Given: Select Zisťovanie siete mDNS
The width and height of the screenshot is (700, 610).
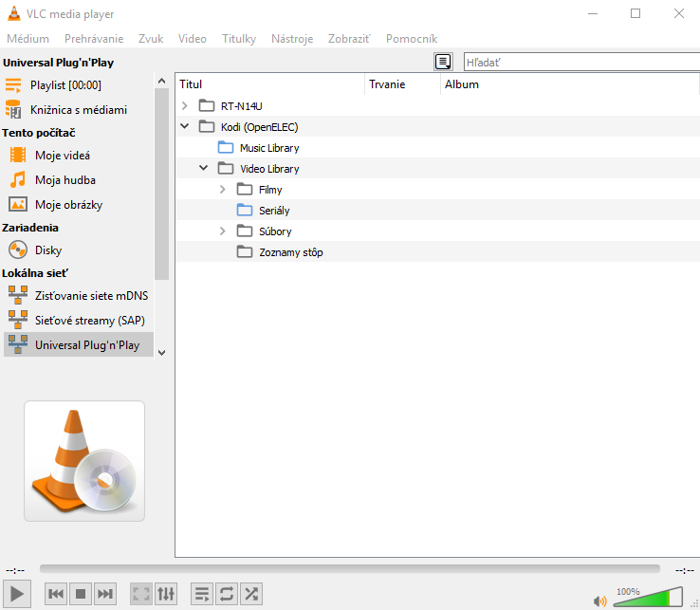Looking at the screenshot, I should click(x=78, y=296).
